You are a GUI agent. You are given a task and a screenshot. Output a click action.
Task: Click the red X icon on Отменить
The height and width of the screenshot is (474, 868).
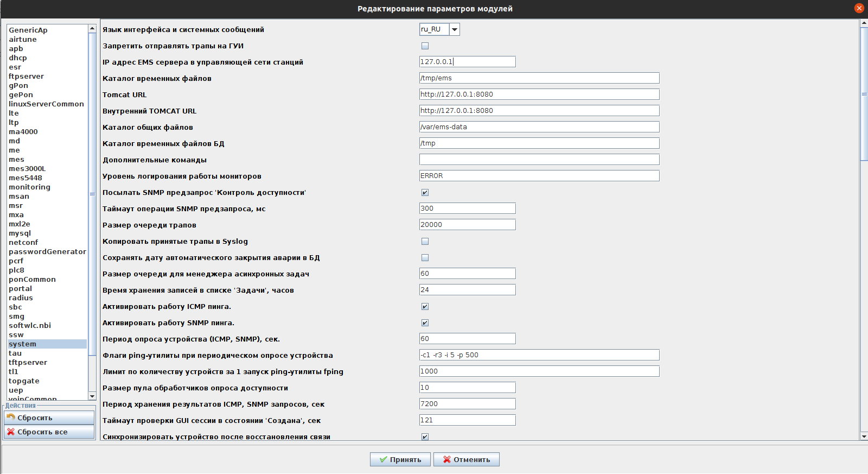[447, 460]
